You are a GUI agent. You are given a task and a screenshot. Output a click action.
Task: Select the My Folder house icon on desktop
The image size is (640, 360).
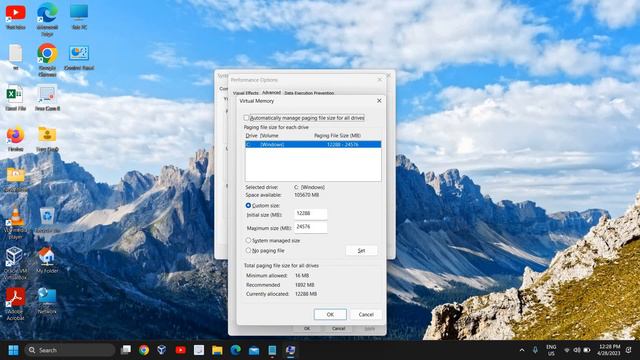47,260
